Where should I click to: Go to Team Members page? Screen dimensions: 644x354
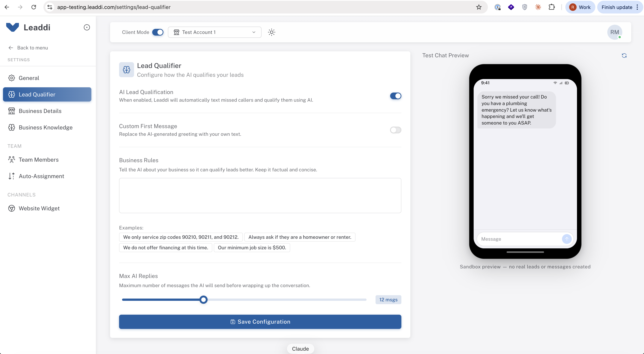tap(39, 160)
